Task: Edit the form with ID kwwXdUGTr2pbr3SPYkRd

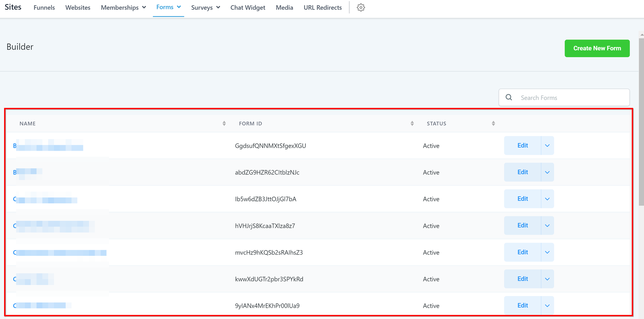Action: tap(522, 279)
